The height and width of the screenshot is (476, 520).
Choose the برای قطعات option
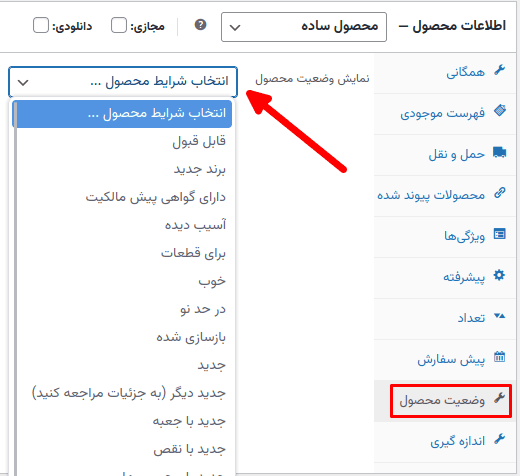click(x=122, y=254)
